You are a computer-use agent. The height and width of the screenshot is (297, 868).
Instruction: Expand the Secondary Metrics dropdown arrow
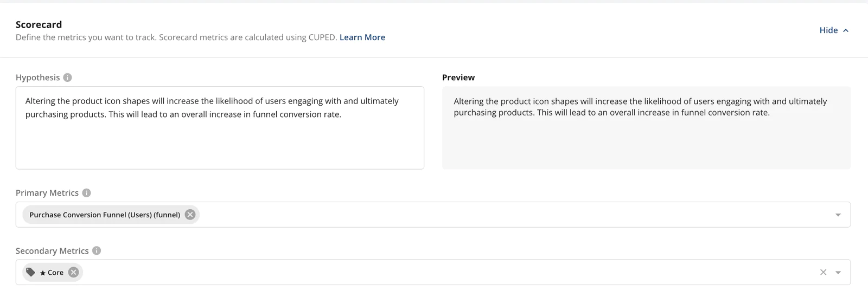tap(838, 273)
